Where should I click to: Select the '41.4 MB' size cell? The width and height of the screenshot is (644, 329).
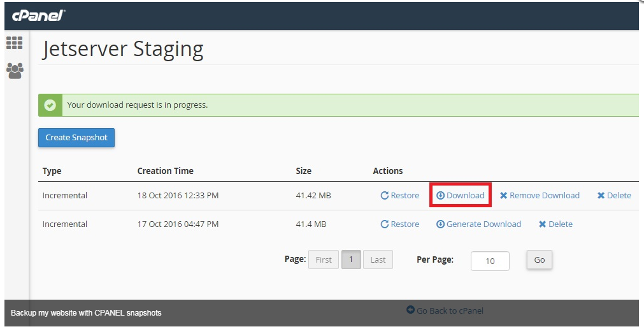tap(311, 224)
